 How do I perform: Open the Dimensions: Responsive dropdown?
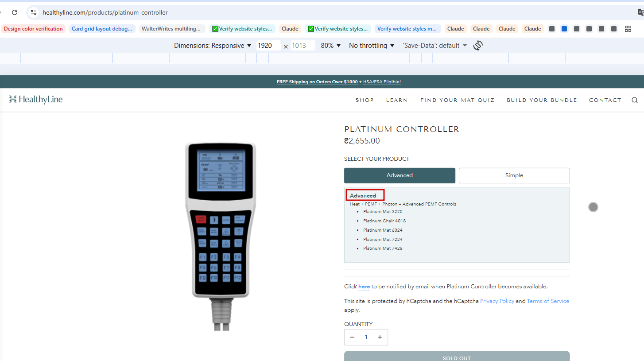(213, 46)
